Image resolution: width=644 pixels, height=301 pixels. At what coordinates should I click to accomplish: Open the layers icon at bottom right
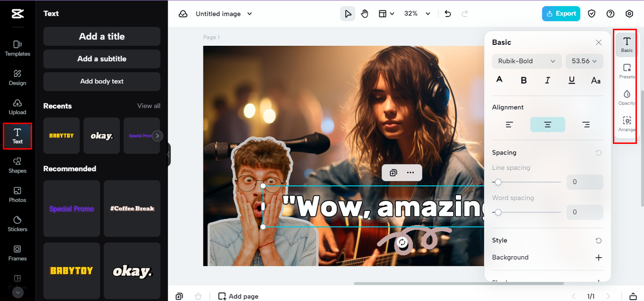(633, 296)
